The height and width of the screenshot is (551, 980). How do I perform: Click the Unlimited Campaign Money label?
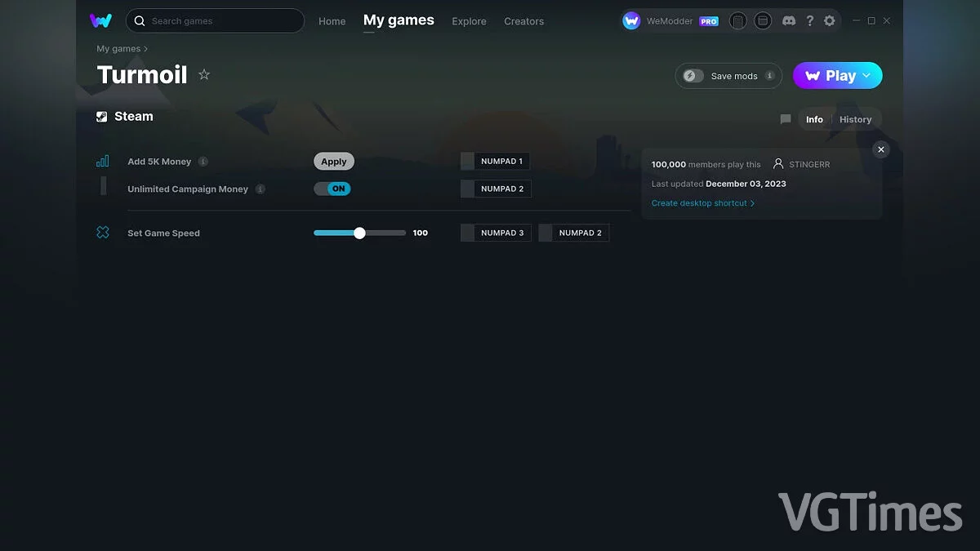188,189
